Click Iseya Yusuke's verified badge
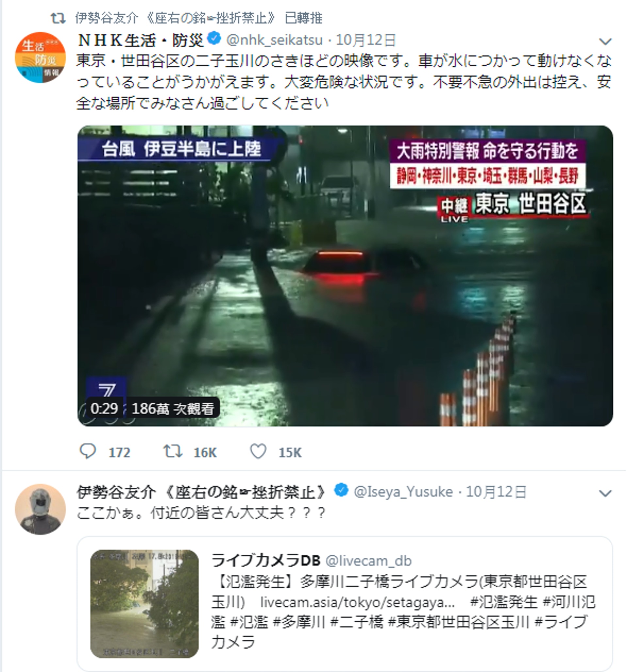 (341, 490)
